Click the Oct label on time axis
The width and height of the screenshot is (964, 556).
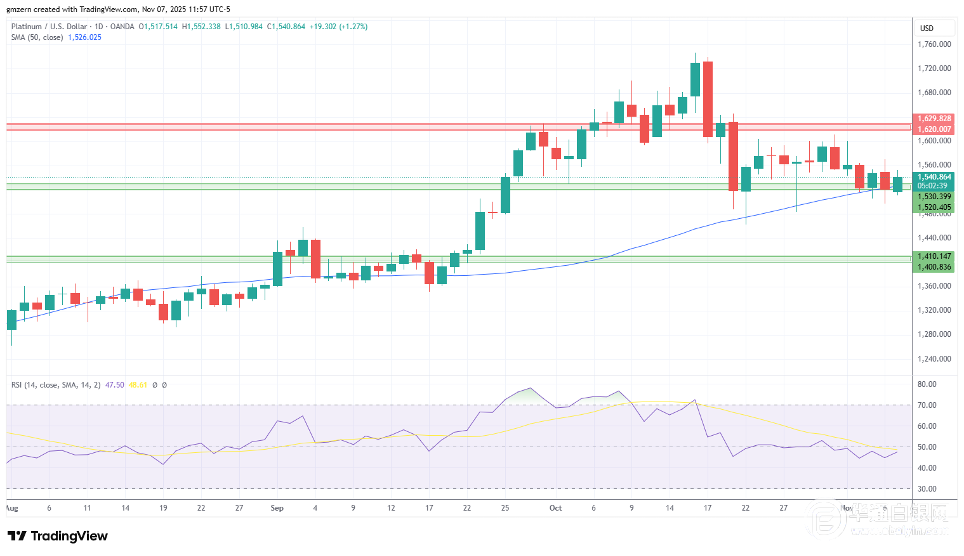pos(554,508)
